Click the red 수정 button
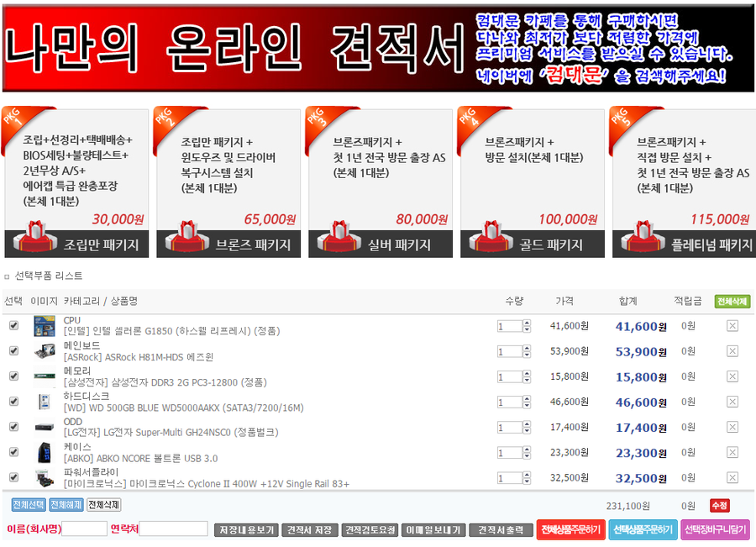This screenshot has height=547, width=756. click(x=719, y=506)
